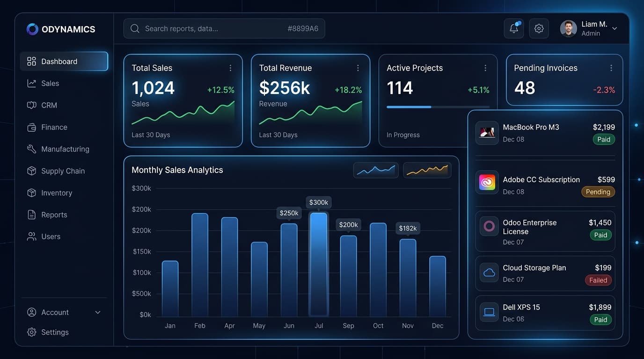Click MacBook Pro M3 product thumbnail
The image size is (644, 359).
(487, 133)
